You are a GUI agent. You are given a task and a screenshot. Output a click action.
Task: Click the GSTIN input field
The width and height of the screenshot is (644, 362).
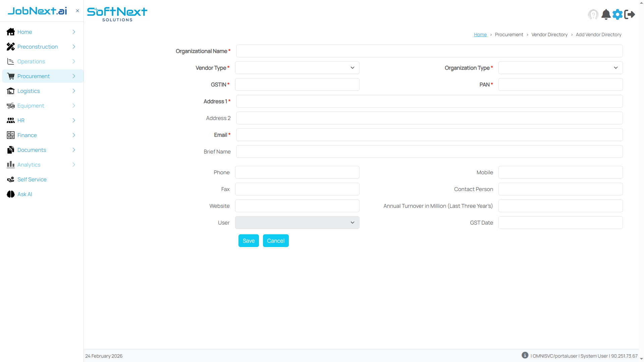click(x=297, y=84)
